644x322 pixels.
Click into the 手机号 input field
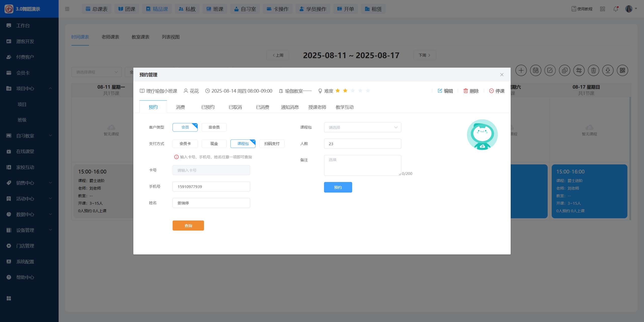[x=211, y=187]
